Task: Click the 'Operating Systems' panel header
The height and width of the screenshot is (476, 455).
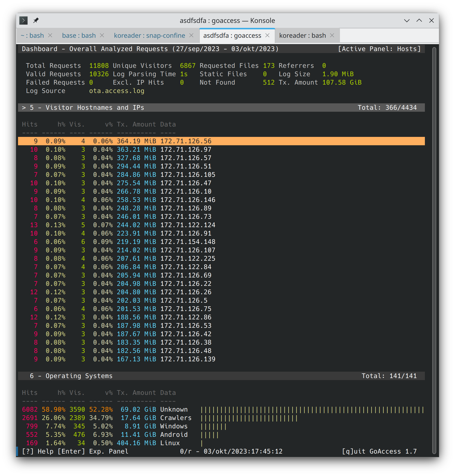Action: pyautogui.click(x=221, y=376)
